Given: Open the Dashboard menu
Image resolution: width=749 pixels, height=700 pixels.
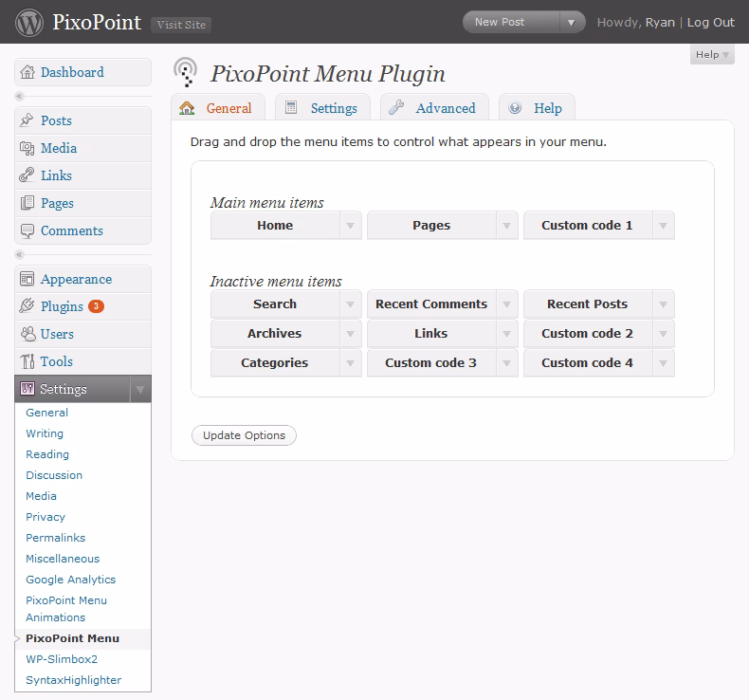Looking at the screenshot, I should pyautogui.click(x=83, y=72).
